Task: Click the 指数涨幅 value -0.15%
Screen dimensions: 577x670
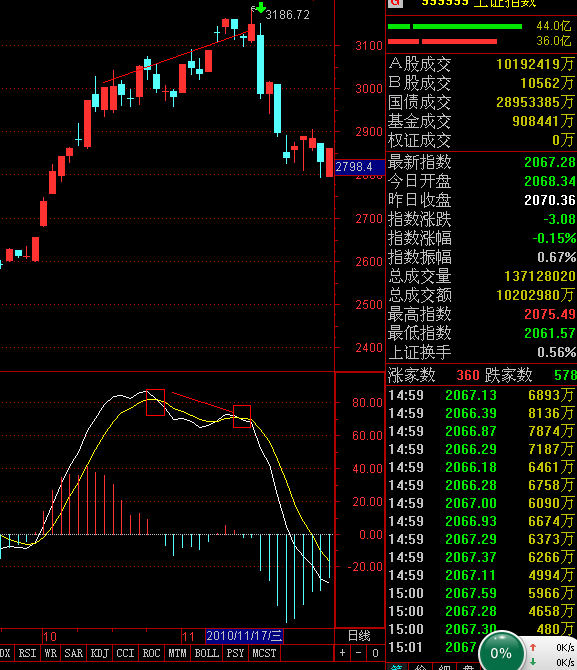Action: point(554,238)
